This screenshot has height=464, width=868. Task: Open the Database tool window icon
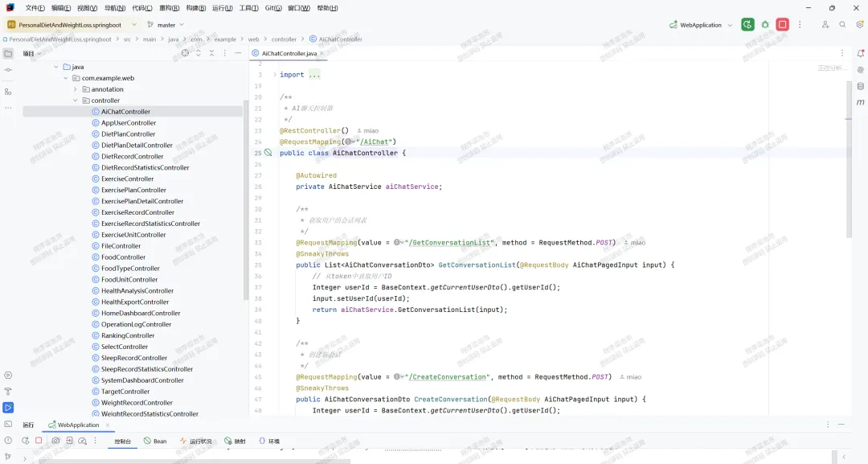coord(860,86)
